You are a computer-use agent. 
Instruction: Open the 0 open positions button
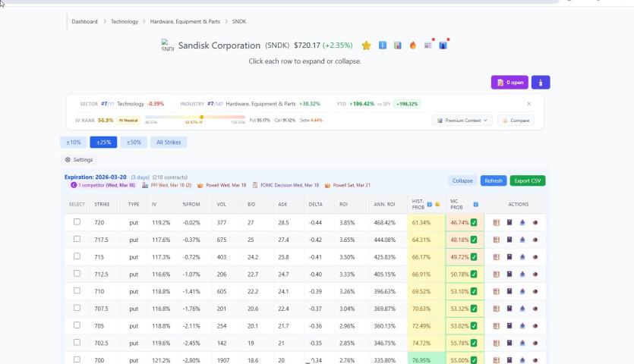pos(509,83)
